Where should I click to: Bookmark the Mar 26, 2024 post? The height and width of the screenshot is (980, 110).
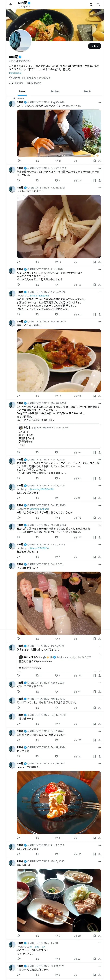(x=95, y=452)
